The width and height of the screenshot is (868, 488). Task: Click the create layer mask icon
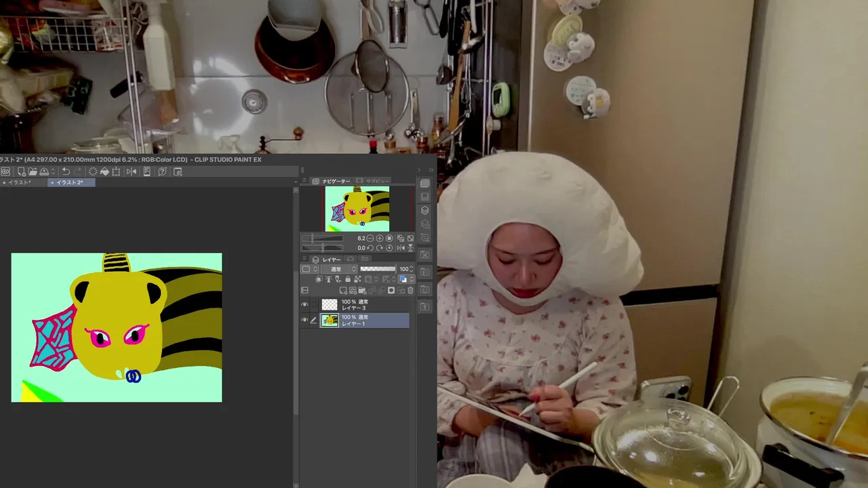click(391, 290)
